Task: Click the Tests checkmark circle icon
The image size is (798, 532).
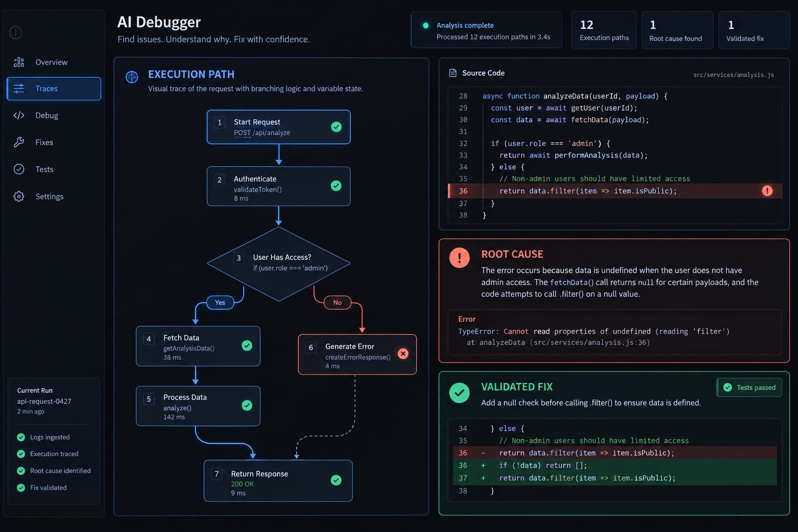Action: pyautogui.click(x=19, y=169)
